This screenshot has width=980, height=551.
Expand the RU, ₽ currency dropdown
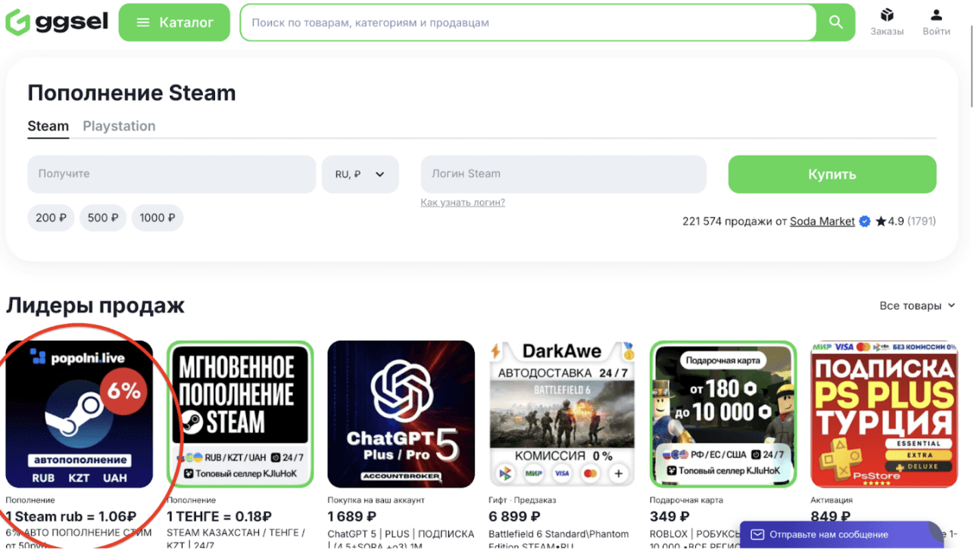360,174
